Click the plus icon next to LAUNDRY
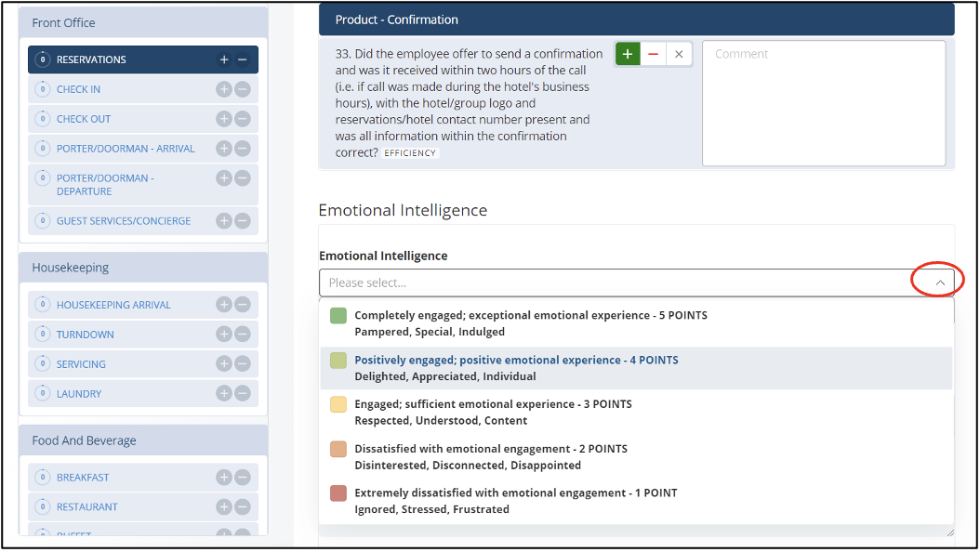This screenshot has width=980, height=552. [223, 394]
